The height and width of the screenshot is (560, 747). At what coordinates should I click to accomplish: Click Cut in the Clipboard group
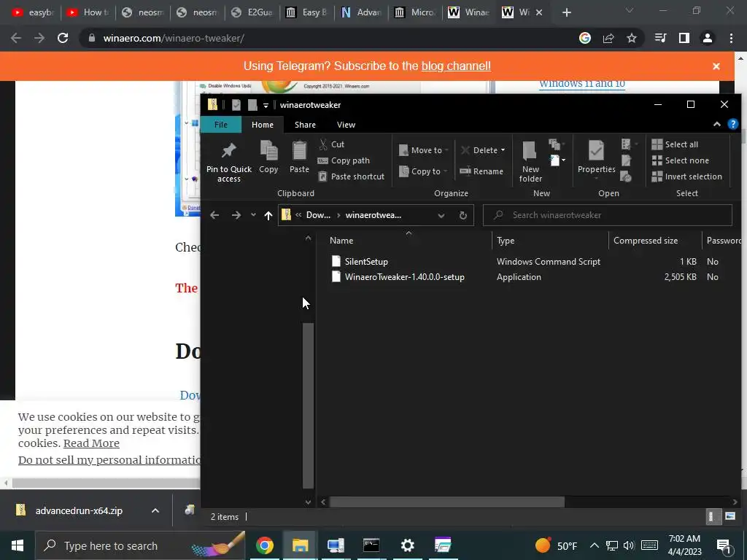[x=332, y=144]
